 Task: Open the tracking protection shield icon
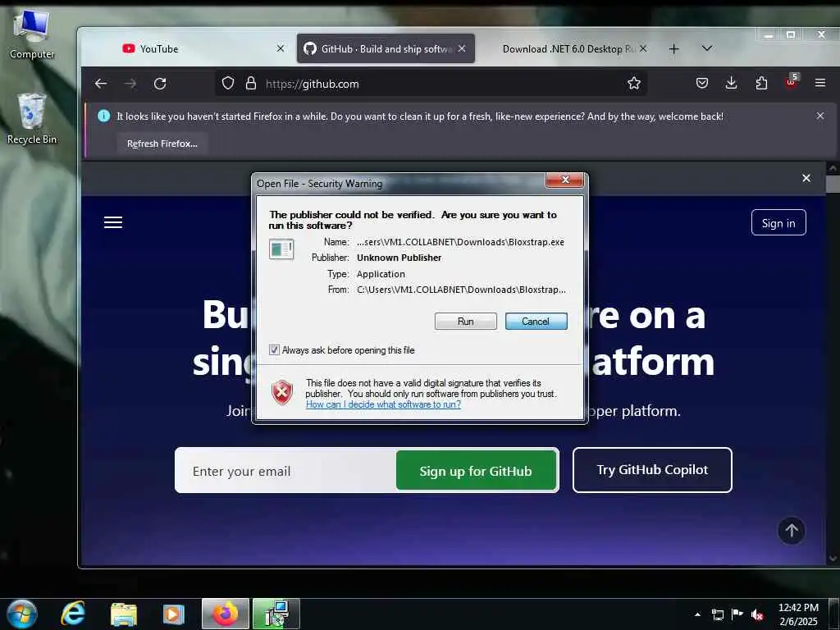click(228, 84)
